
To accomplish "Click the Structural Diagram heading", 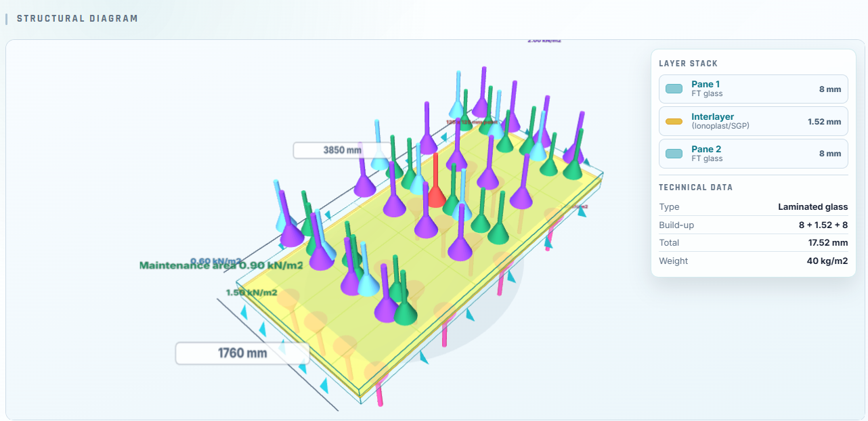I will (x=77, y=18).
